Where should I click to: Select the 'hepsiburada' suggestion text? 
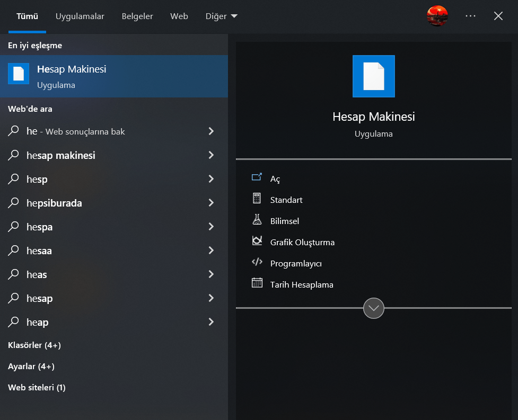tap(54, 203)
